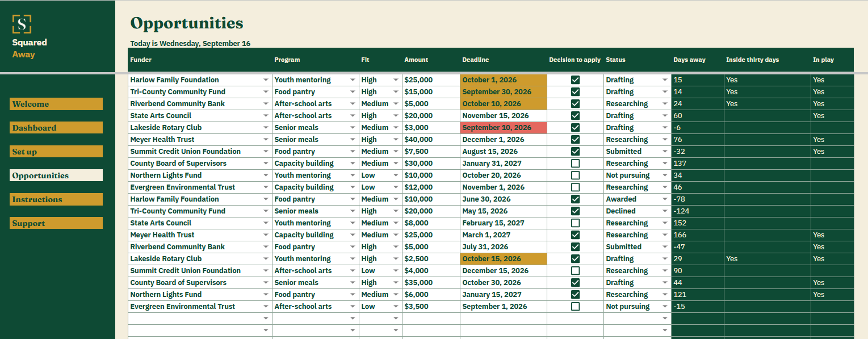Uncheck Decision to apply for October 1, 2026 deadline
Image resolution: width=868 pixels, height=339 pixels.
point(575,80)
